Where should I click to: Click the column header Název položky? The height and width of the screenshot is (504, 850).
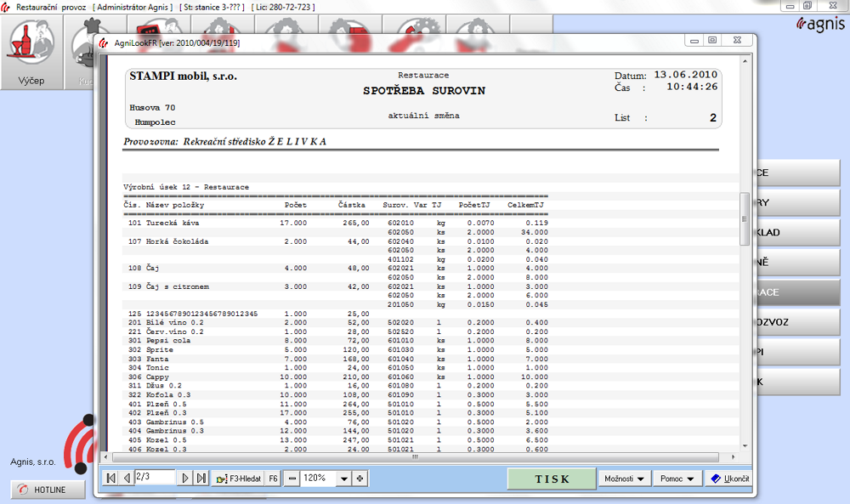(174, 205)
